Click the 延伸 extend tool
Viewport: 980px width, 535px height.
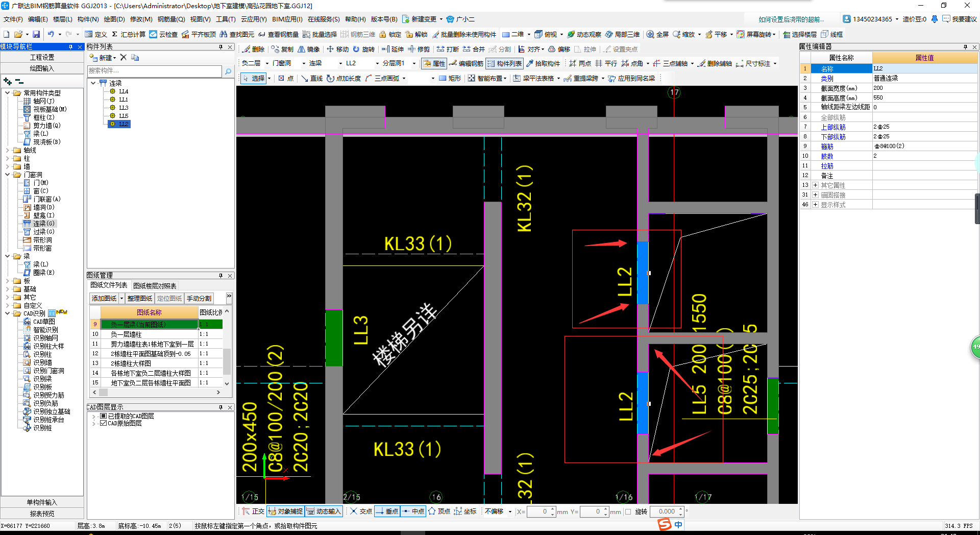(x=393, y=49)
